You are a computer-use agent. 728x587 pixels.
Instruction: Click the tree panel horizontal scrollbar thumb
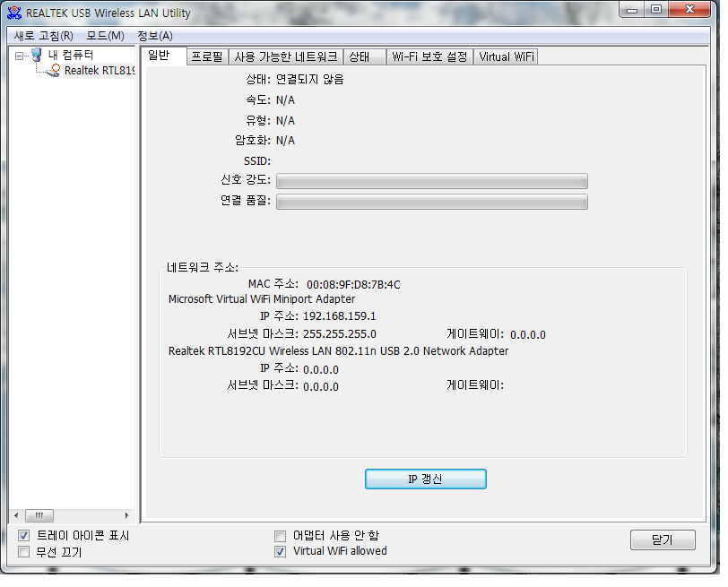[39, 515]
